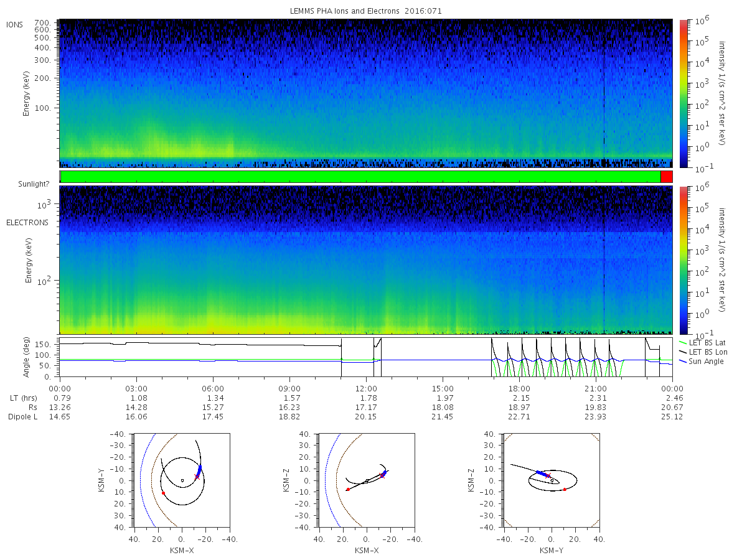Viewport: 747px width, 560px height.
Task: Click the KSM-X versus KSM-Y orbit plot
Action: [181, 480]
